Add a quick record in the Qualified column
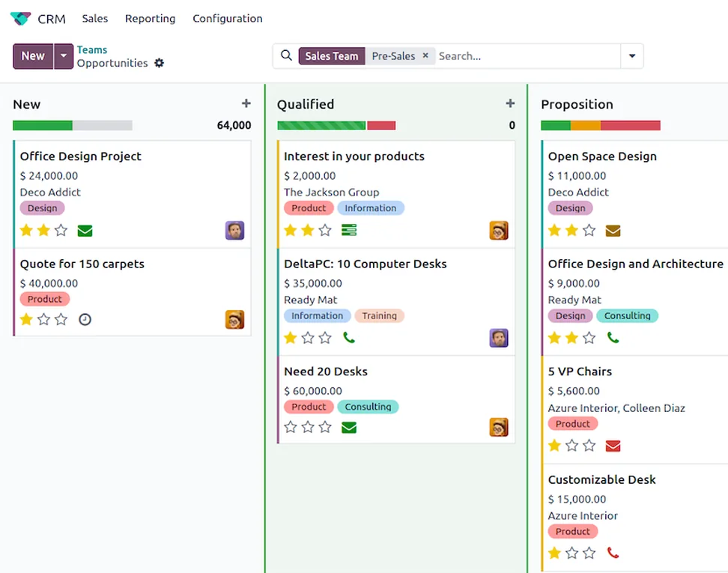728x573 pixels. coord(510,103)
